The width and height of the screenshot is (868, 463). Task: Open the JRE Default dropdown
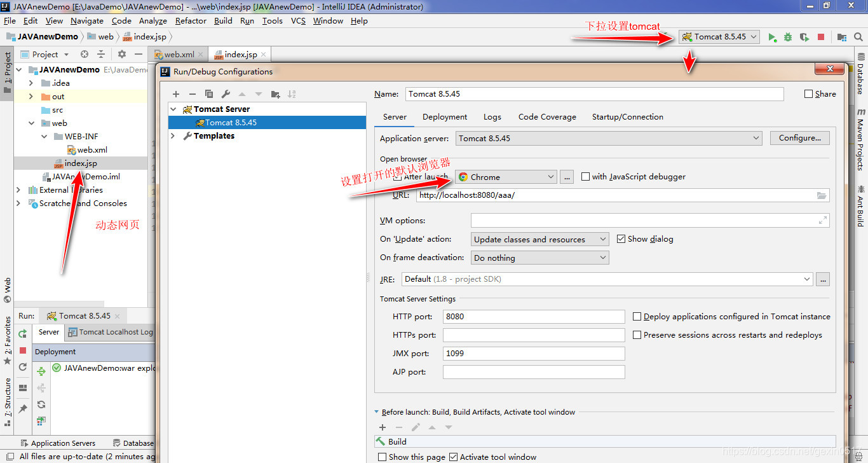click(x=607, y=279)
